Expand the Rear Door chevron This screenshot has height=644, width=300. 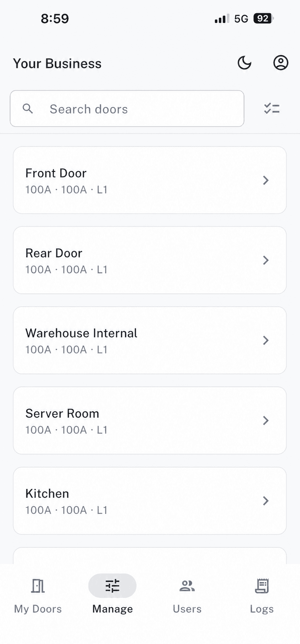[266, 260]
